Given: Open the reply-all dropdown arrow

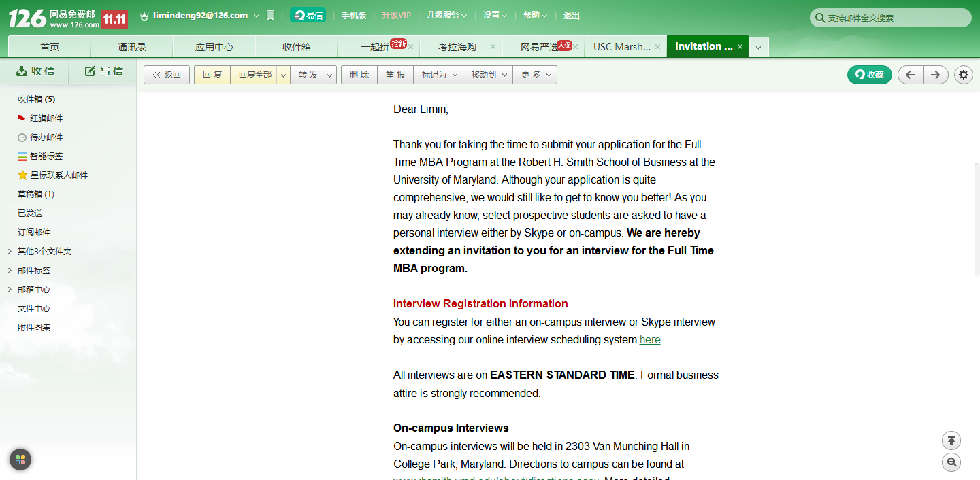Looking at the screenshot, I should point(284,75).
